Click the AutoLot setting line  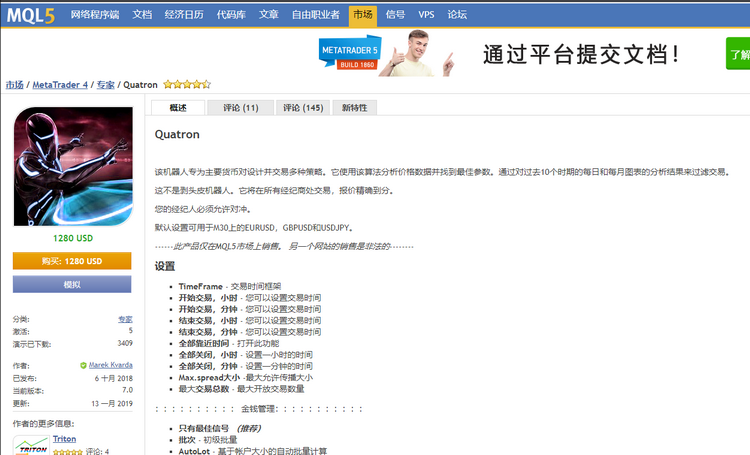pyautogui.click(x=253, y=451)
